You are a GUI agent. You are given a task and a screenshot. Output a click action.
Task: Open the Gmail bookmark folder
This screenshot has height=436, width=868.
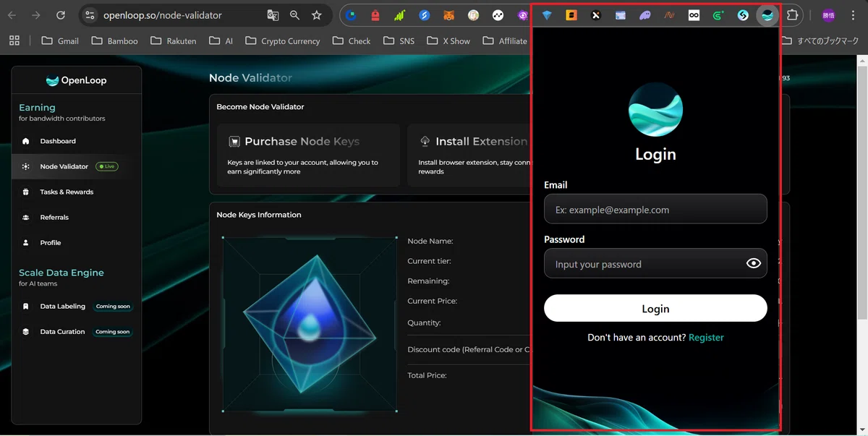click(60, 41)
